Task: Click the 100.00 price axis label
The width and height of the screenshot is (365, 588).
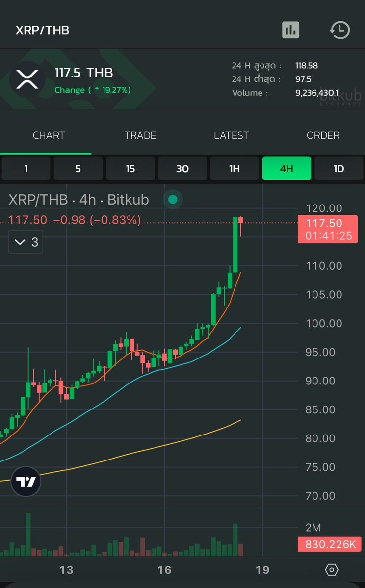Action: (x=324, y=323)
